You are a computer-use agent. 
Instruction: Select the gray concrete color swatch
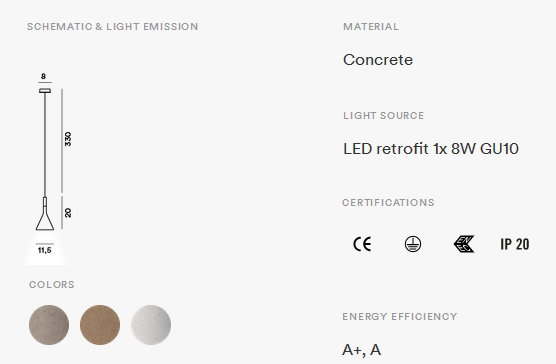(x=49, y=325)
